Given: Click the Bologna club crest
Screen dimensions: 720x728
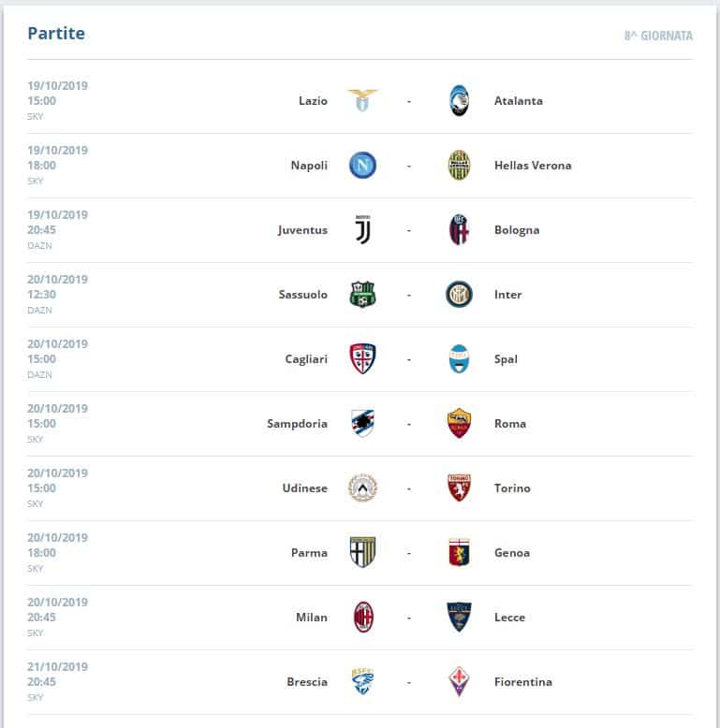Looking at the screenshot, I should point(459,229).
